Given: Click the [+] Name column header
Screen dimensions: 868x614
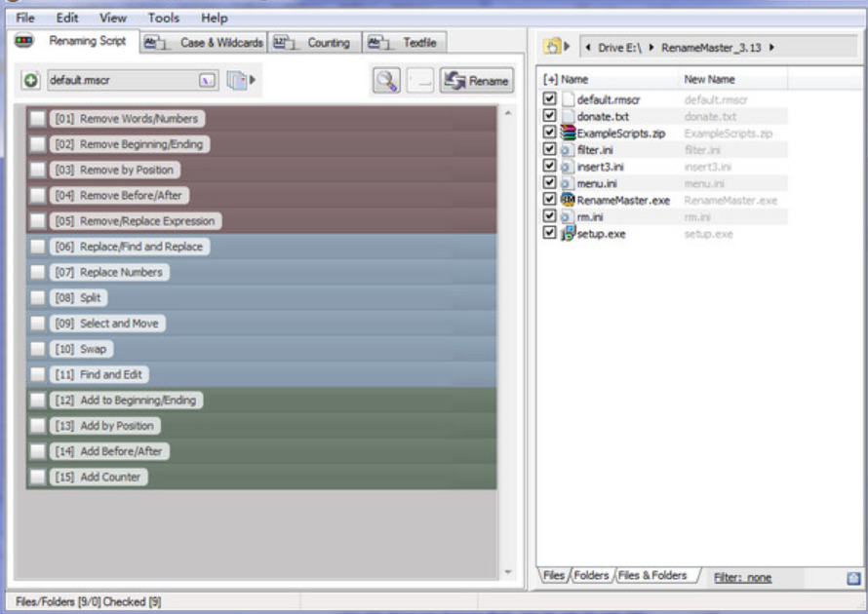Looking at the screenshot, I should 608,80.
